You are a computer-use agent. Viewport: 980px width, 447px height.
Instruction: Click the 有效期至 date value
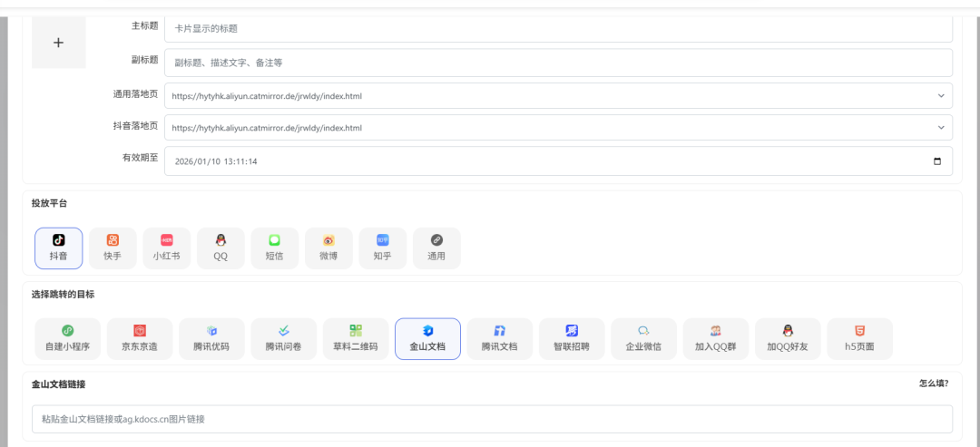(x=216, y=161)
